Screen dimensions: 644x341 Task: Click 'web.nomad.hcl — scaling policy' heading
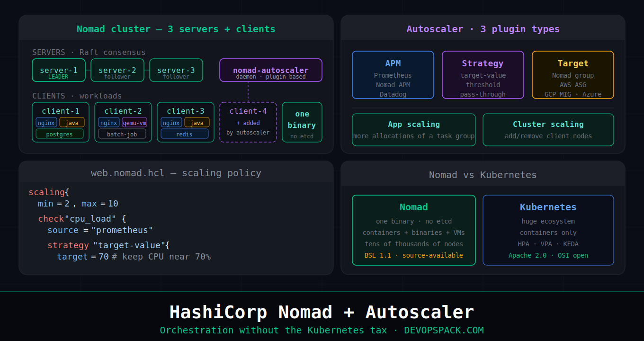pyautogui.click(x=176, y=173)
